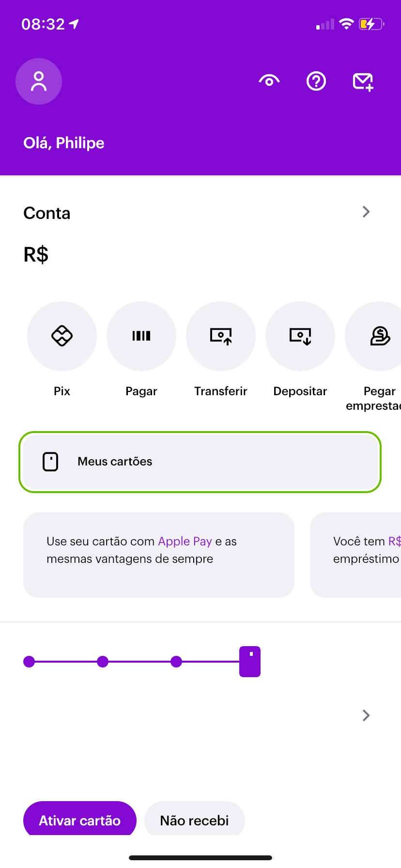Tap the Pagar barcode icon
This screenshot has height=868, width=401.
[x=141, y=336]
